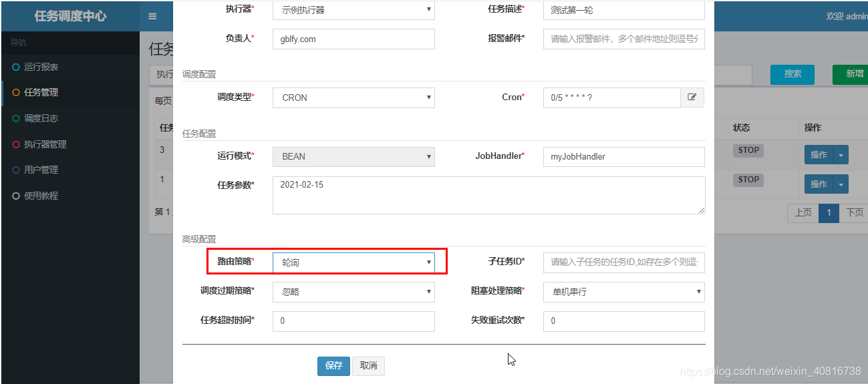This screenshot has width=868, height=384.
Task: Open the 阻塞处理策略 dropdown showing 单机串行
Action: click(623, 292)
